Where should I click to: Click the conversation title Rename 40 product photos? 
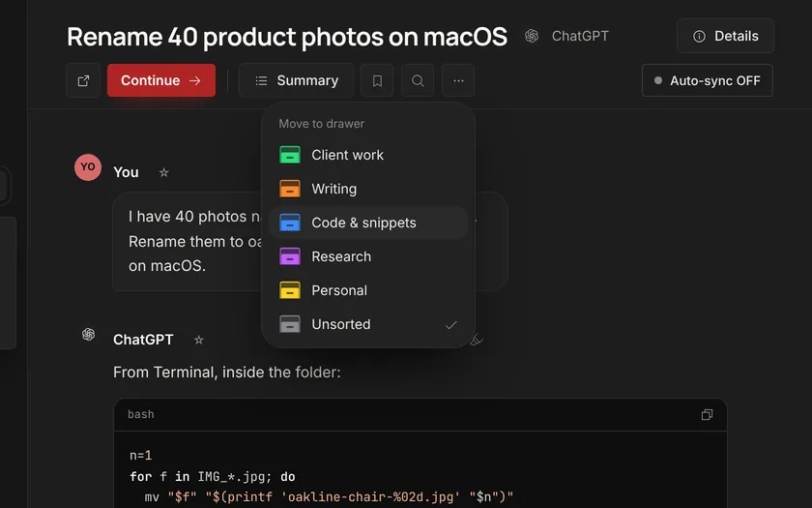point(287,37)
